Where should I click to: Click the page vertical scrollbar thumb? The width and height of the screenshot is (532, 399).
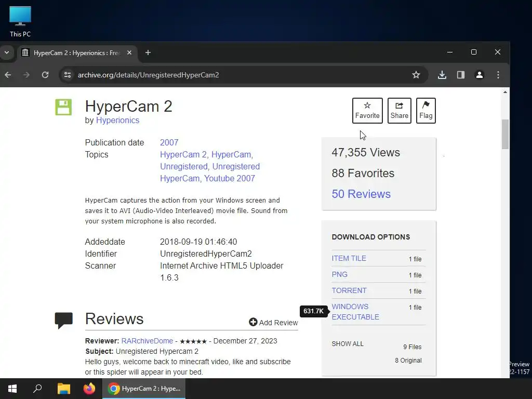pos(505,135)
